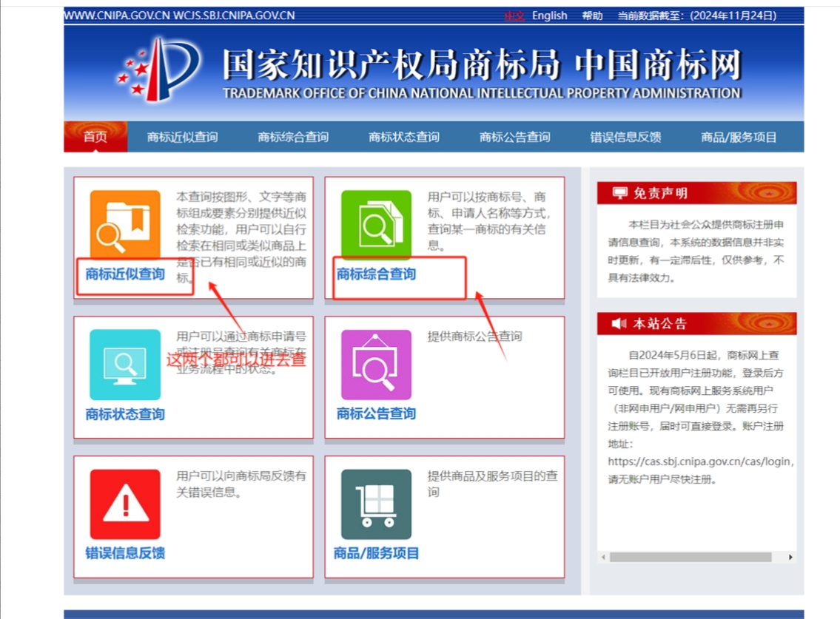This screenshot has width=840, height=619.
Task: Open the 帮助 help link
Action: [593, 16]
